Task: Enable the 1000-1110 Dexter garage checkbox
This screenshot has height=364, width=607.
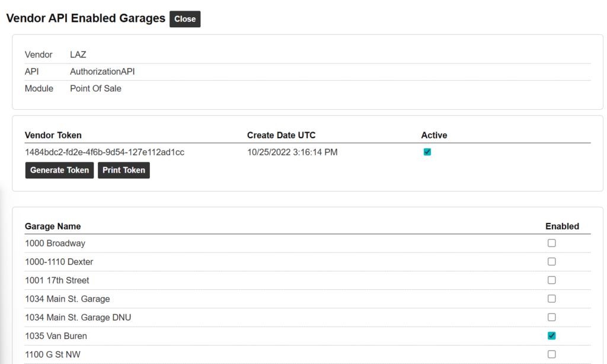Action: point(551,261)
